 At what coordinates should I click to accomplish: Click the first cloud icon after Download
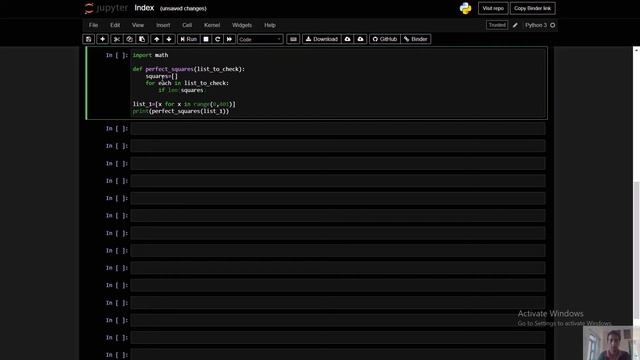[348, 39]
